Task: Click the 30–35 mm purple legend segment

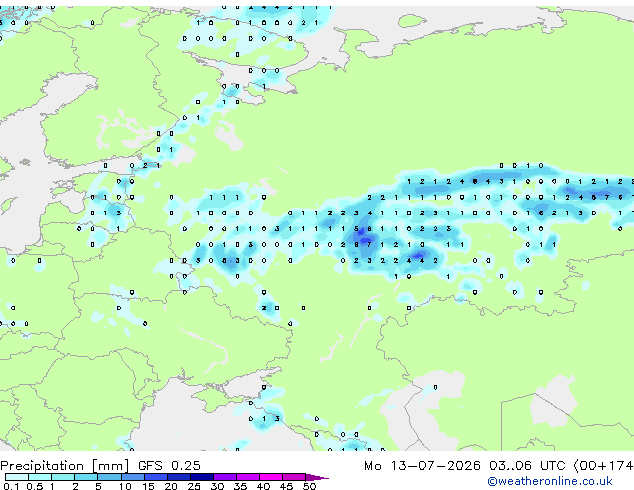Action: [225, 477]
